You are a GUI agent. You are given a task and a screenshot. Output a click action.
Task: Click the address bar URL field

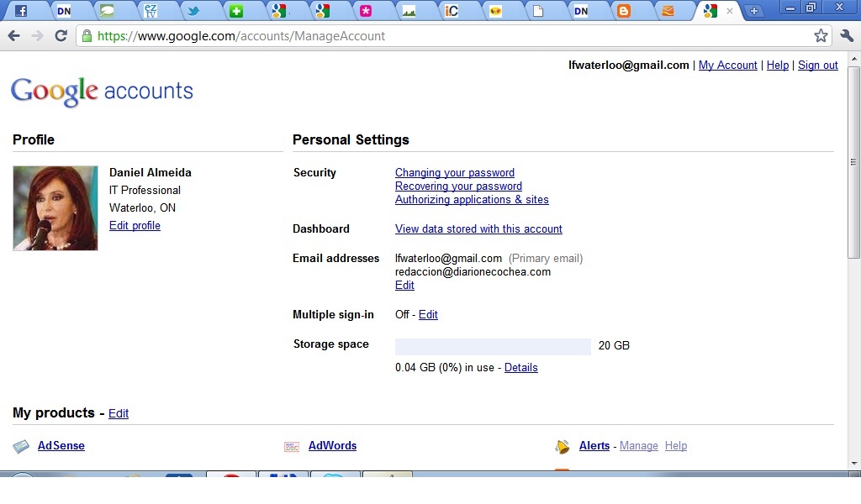(453, 36)
